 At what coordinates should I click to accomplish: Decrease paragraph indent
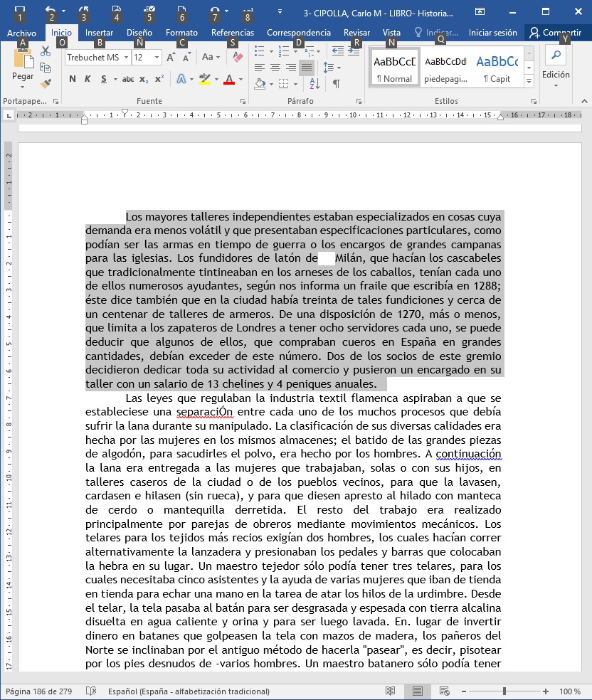(338, 51)
